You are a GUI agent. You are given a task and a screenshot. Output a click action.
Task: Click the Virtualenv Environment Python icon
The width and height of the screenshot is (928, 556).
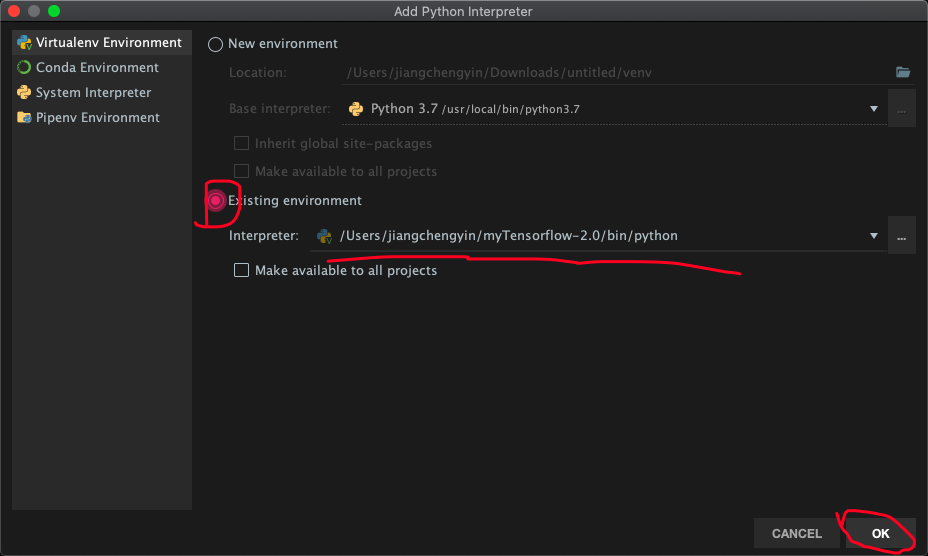pos(24,43)
